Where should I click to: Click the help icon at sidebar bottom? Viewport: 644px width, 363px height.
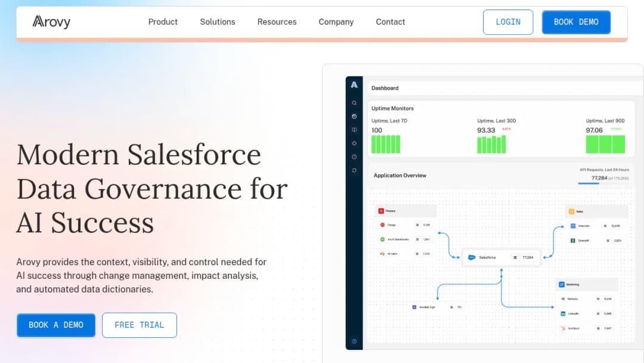point(354,342)
